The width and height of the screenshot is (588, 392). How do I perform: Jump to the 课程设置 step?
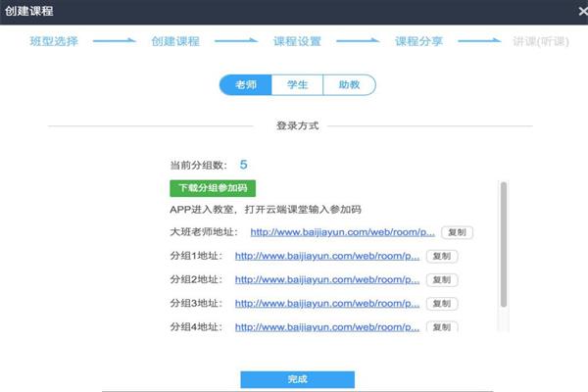(x=297, y=42)
